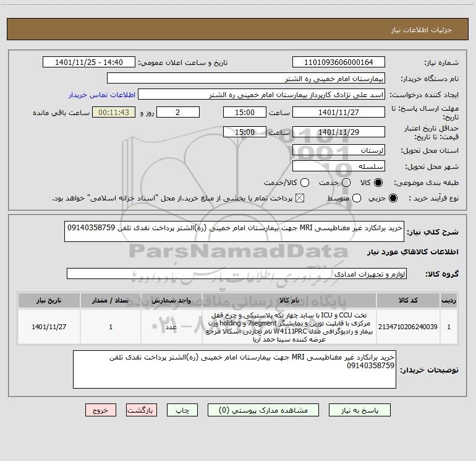Image resolution: width=476 pixels, height=461 pixels.
Task: Click the need date cell 1401/11/27 in table
Action: pyautogui.click(x=49, y=327)
